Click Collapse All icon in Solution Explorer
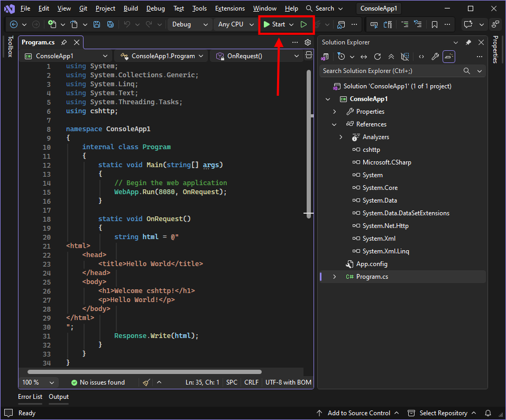Viewport: 506px width, 420px height. tap(391, 57)
